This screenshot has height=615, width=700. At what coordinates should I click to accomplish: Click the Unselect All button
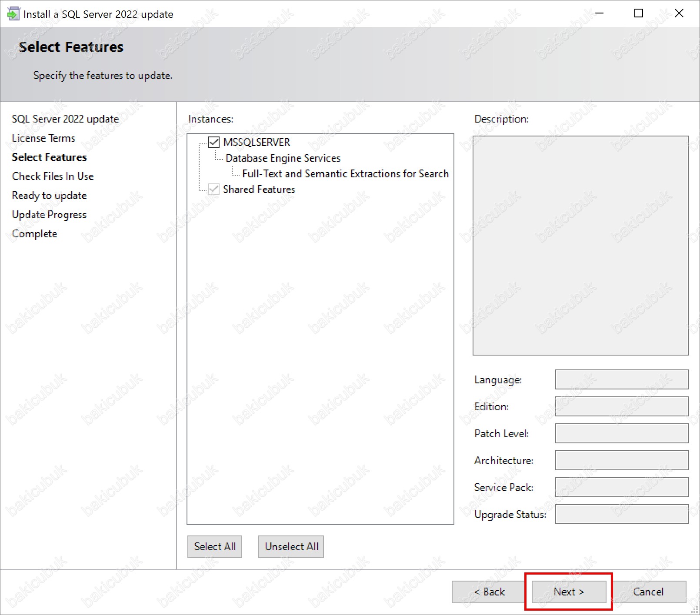pyautogui.click(x=291, y=546)
